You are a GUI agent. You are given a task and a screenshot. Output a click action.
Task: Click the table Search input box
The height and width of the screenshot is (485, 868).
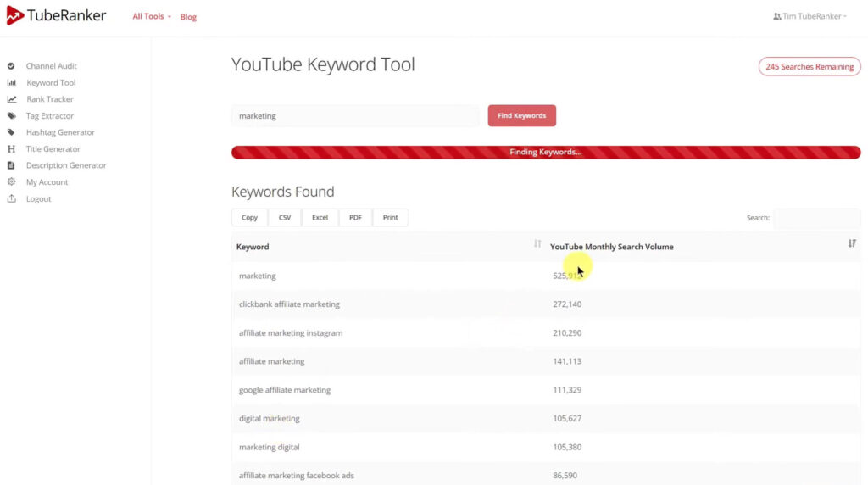tap(817, 218)
